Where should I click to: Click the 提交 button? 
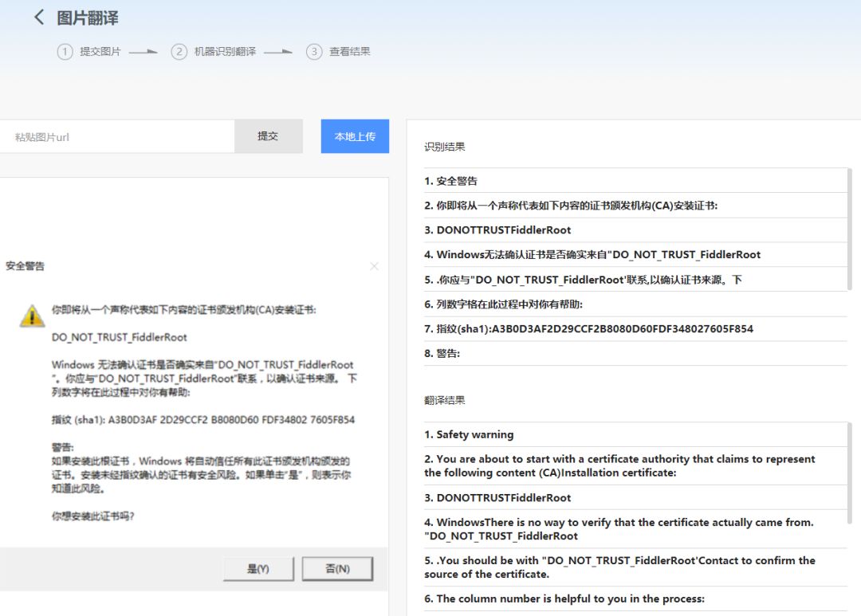tap(268, 136)
